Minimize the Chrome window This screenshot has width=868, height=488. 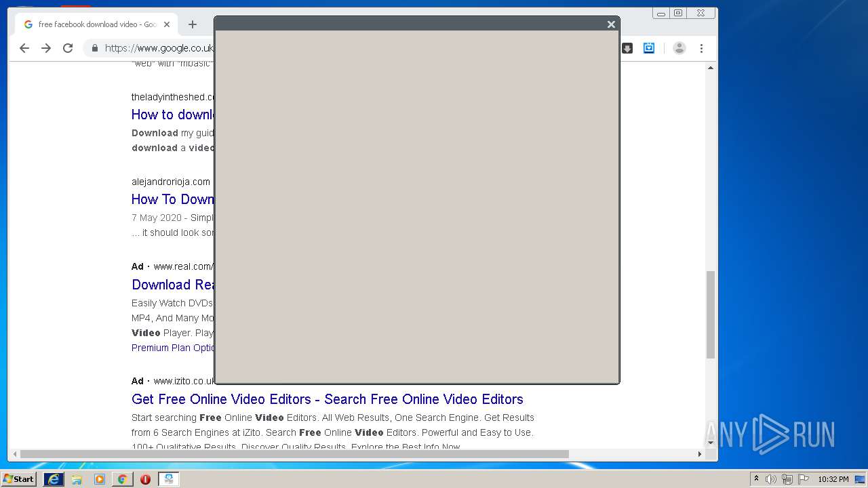click(661, 13)
